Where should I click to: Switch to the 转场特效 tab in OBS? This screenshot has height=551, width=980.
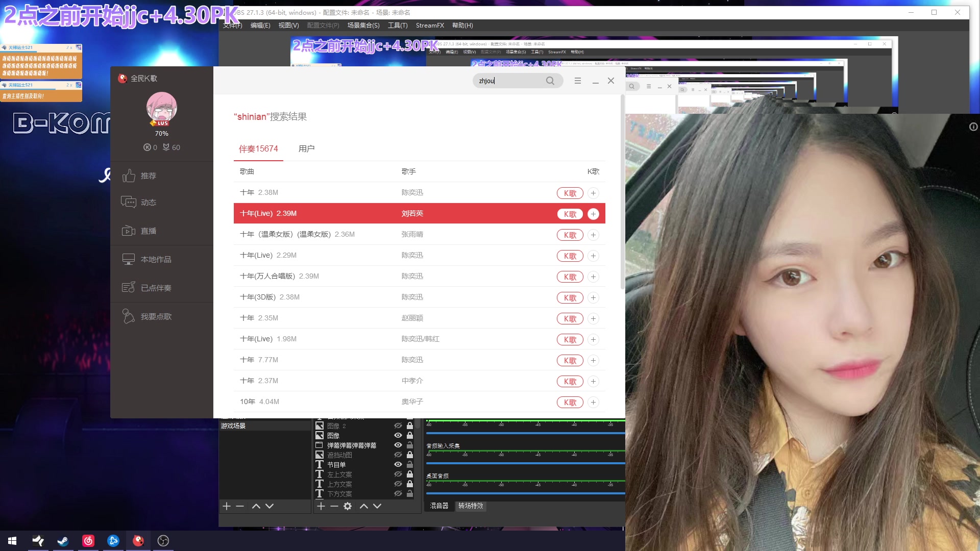point(470,506)
